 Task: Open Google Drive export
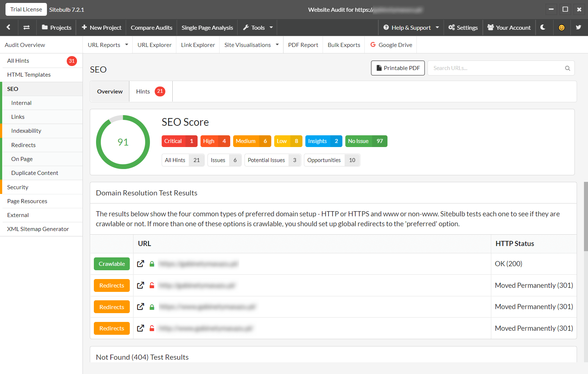click(391, 45)
